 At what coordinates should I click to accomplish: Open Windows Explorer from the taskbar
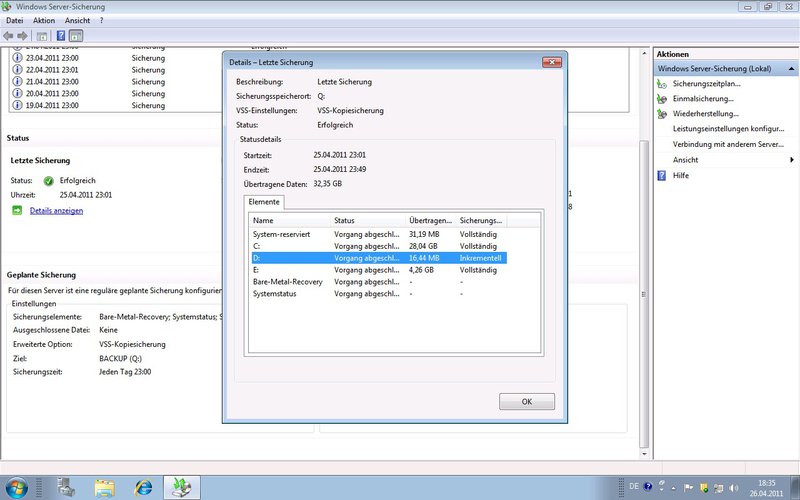105,488
